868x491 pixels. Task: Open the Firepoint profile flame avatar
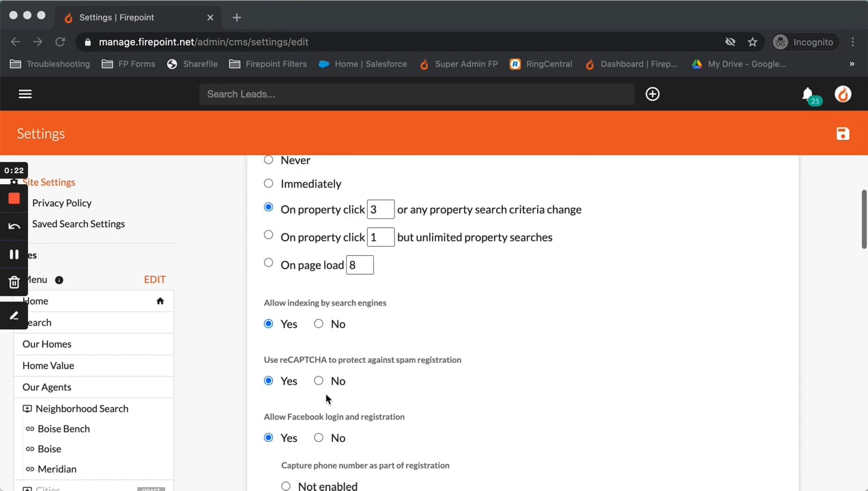[x=843, y=94]
